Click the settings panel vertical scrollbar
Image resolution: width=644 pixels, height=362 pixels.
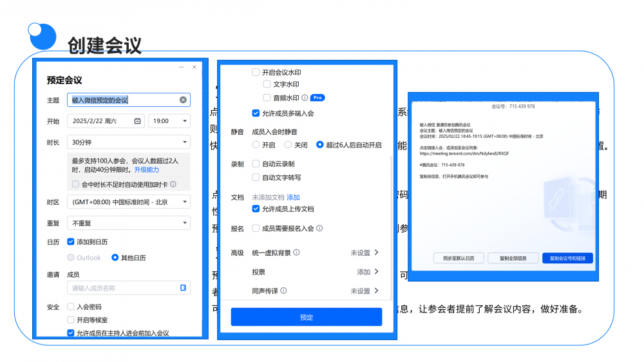[392, 226]
